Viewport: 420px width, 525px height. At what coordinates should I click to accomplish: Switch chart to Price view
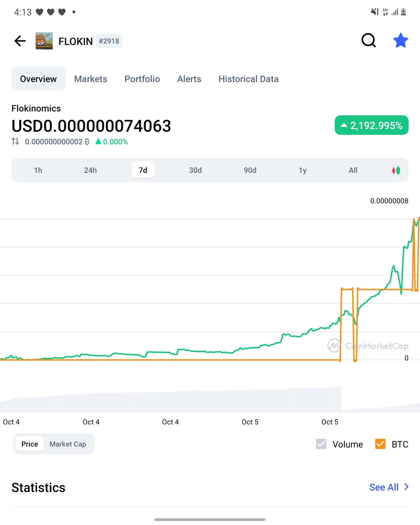point(30,444)
